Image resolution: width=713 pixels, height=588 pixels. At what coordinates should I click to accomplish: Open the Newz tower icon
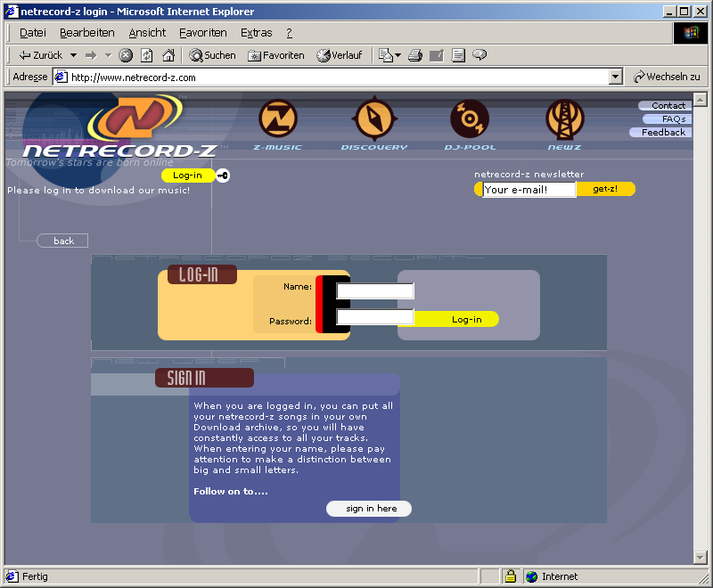[564, 119]
